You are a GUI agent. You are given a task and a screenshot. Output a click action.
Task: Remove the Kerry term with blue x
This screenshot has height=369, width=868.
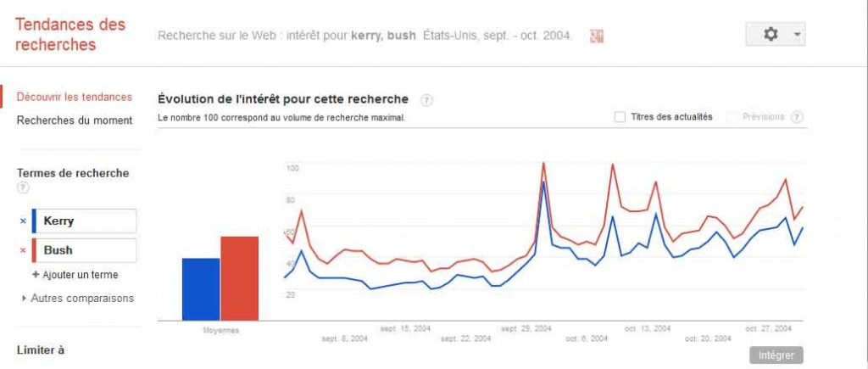tap(23, 221)
